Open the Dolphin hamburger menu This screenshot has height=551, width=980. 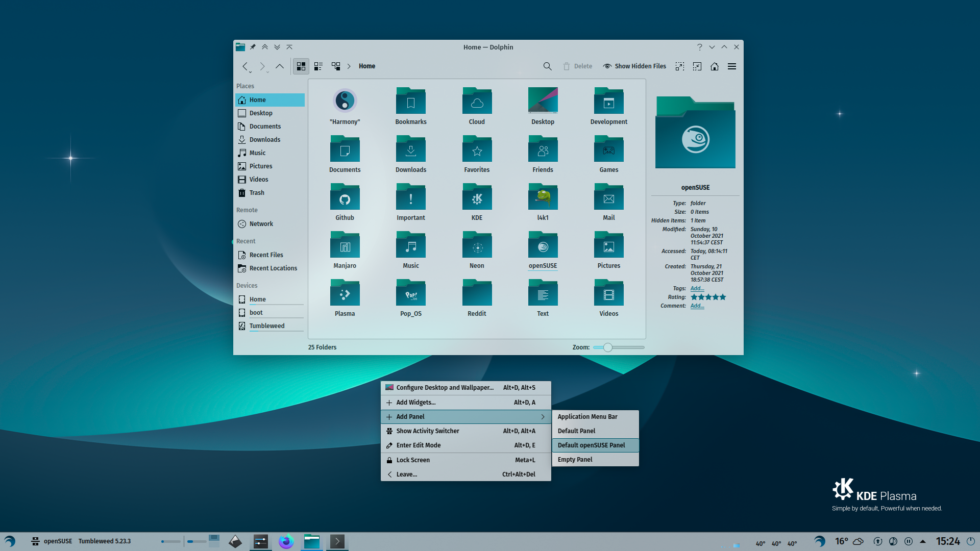[x=732, y=66]
